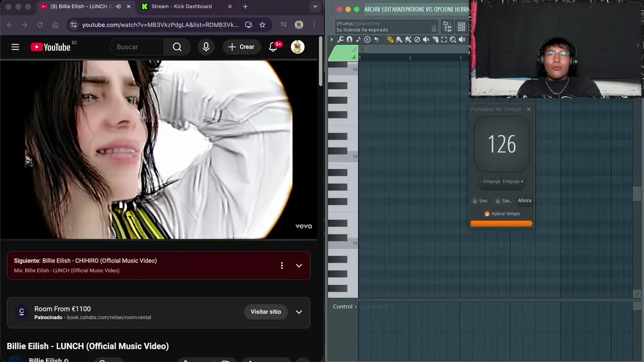Open the VIS menu
Image resolution: width=644 pixels, height=362 pixels.
click(x=429, y=9)
